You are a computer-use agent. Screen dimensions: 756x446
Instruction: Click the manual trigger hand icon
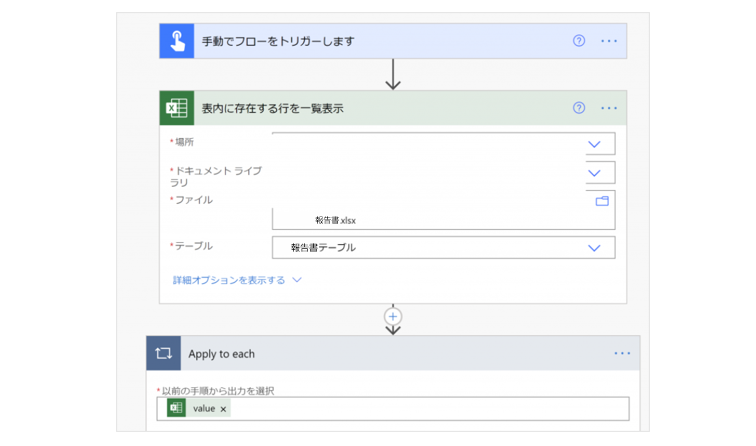177,41
